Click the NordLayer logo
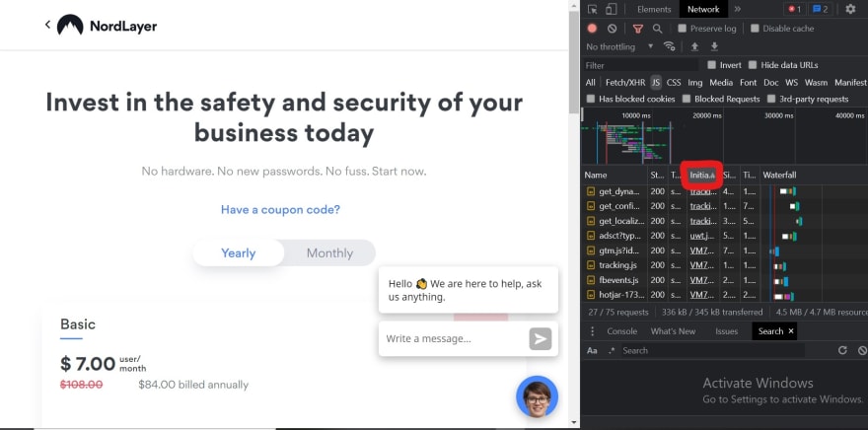 [x=107, y=26]
